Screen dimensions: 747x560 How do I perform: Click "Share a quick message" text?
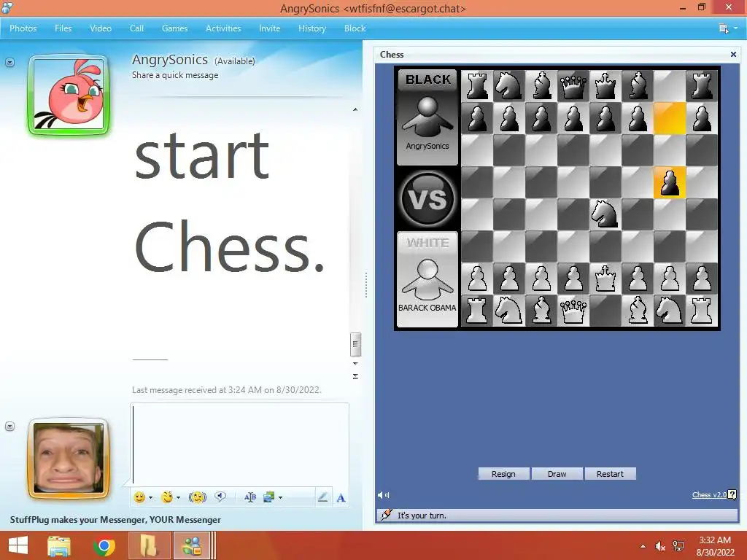click(x=175, y=75)
